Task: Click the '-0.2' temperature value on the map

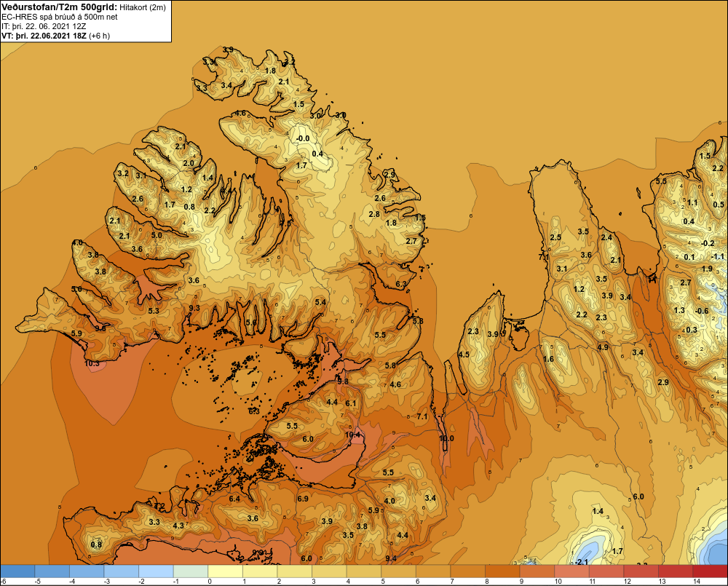Action: pyautogui.click(x=708, y=243)
